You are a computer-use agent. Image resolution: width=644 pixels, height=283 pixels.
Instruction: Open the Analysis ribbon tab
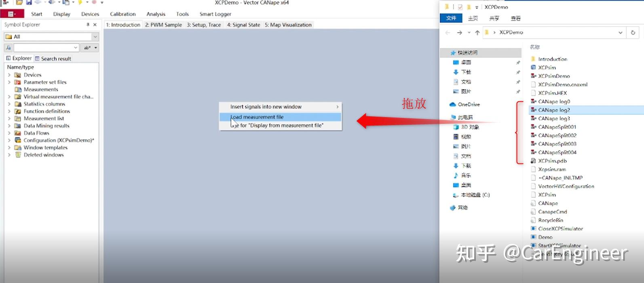[156, 14]
